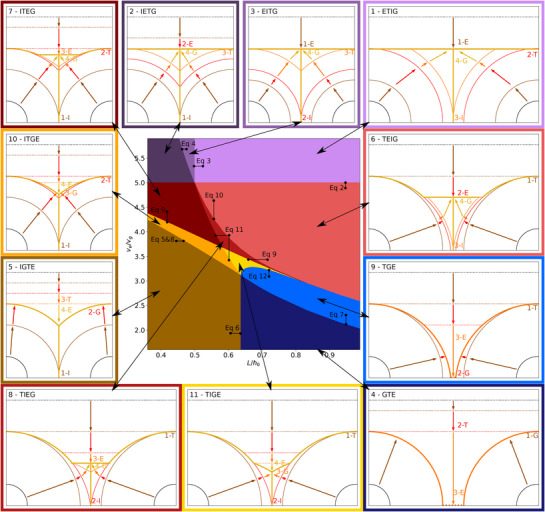Select the "1-E" label in the 1 - ETIG panel
545x512 pixels.
click(463, 42)
